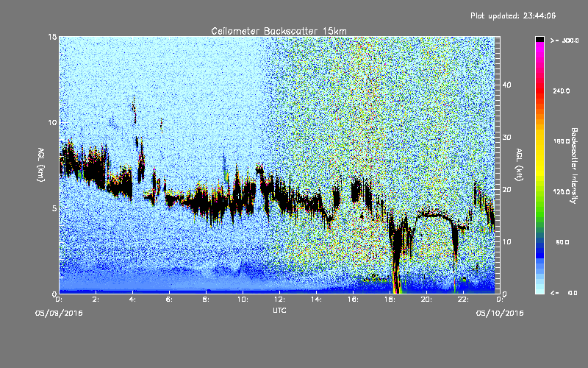Image resolution: width=588 pixels, height=368 pixels.
Task: Click the 2: hour tick label
Action: coord(96,300)
